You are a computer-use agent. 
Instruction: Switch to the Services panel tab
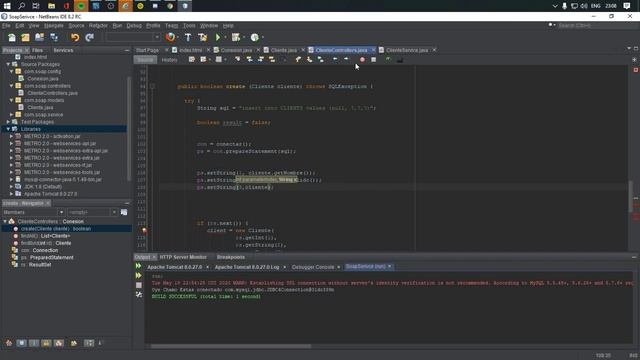click(63, 50)
